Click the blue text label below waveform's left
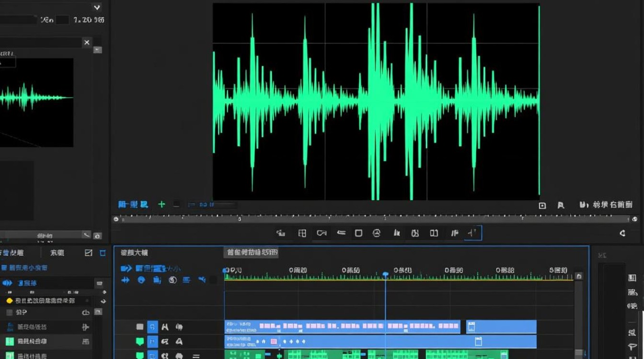The image size is (644, 359). point(133,204)
